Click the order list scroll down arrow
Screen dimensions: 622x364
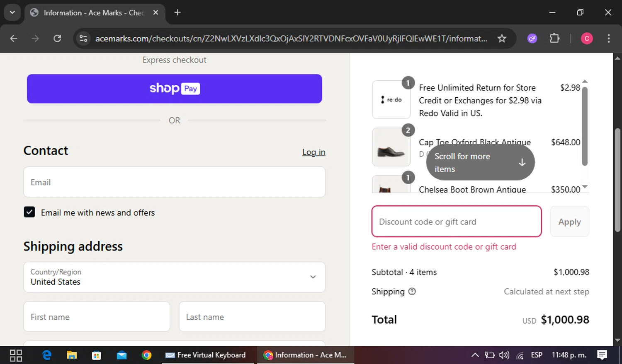coord(585,187)
